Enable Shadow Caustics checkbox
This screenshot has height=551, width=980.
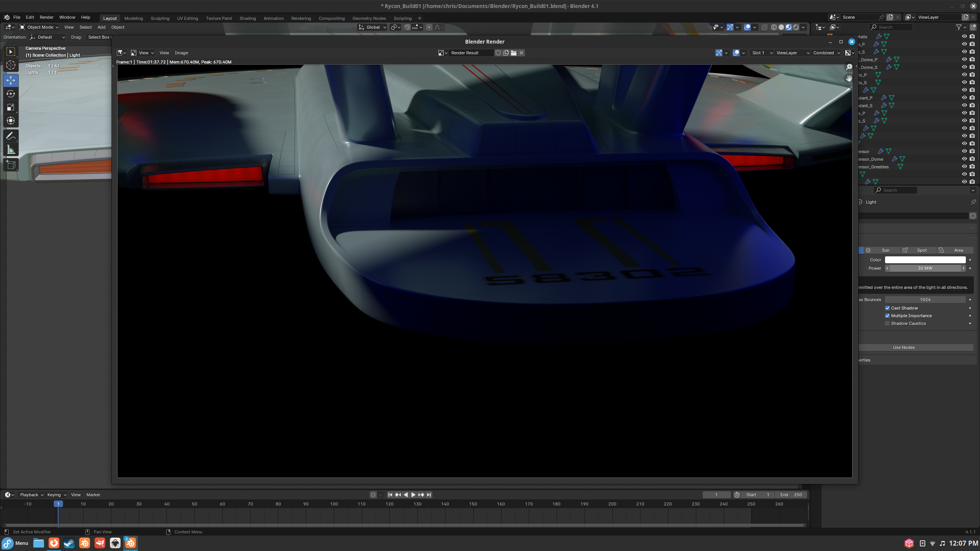pyautogui.click(x=887, y=323)
